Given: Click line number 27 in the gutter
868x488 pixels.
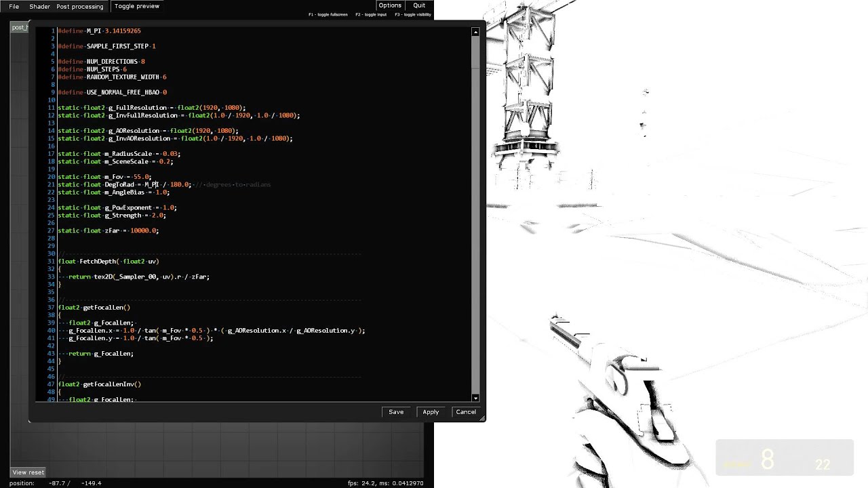Looking at the screenshot, I should tap(51, 230).
